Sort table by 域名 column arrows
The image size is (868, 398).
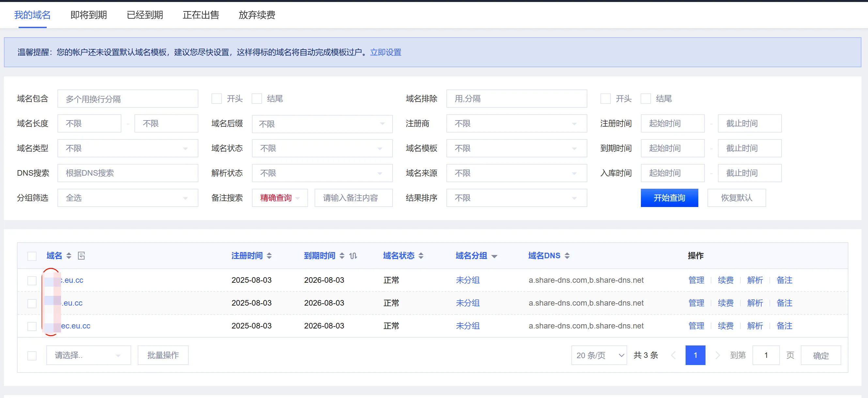point(69,256)
